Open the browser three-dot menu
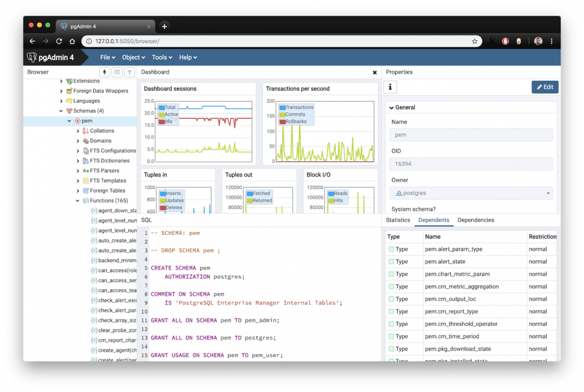This screenshot has width=584, height=392. [x=552, y=41]
